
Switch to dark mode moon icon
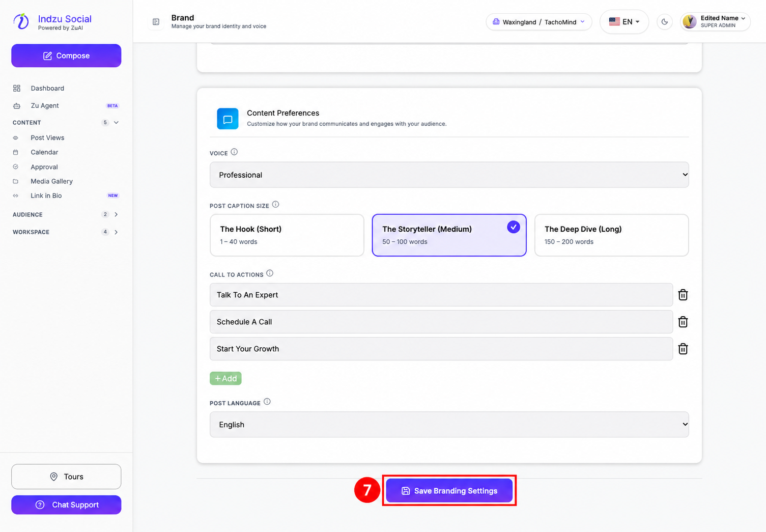pos(665,22)
